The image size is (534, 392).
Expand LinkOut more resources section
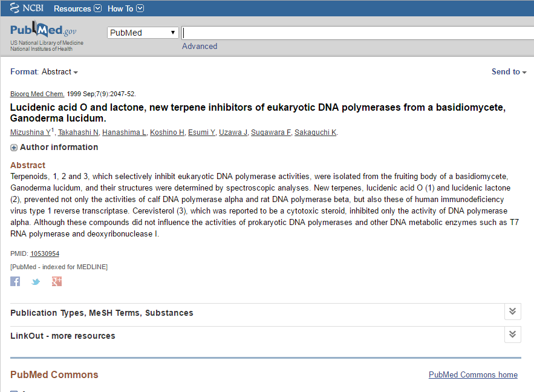coord(512,335)
